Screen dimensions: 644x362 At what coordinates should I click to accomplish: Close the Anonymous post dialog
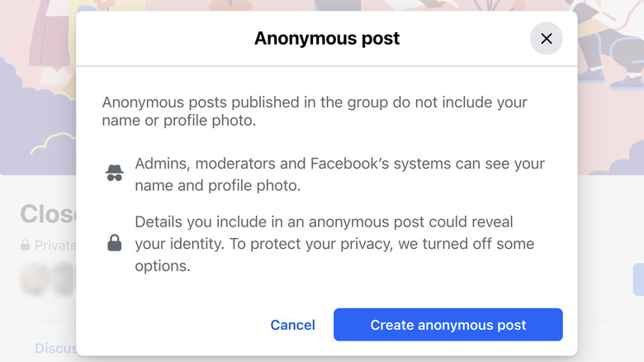(x=546, y=39)
